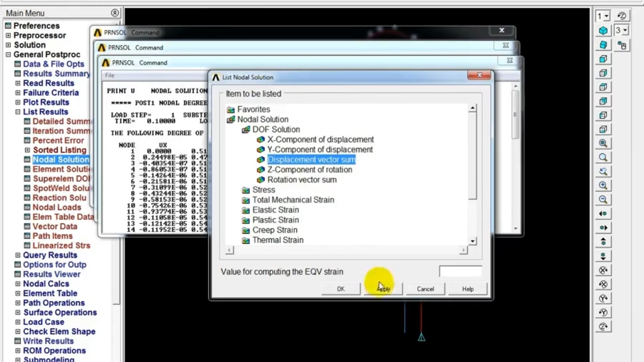The width and height of the screenshot is (644, 362).
Task: Open the active window number dropdown
Action: pos(603,17)
